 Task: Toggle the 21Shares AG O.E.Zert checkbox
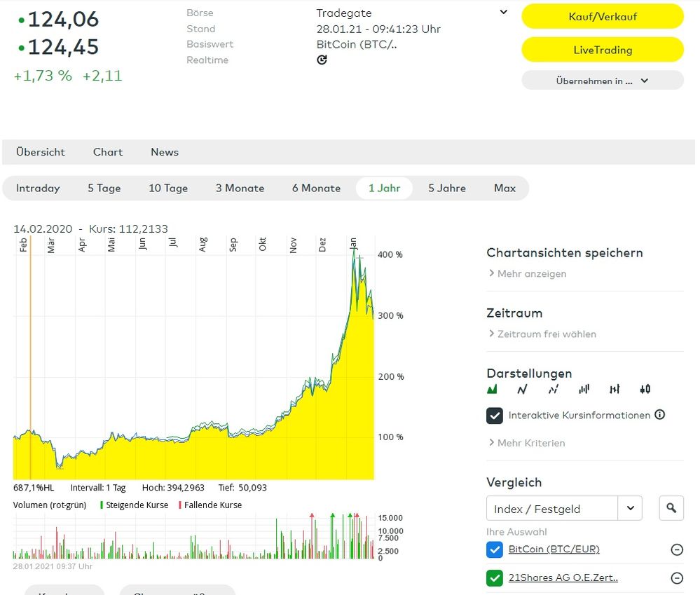pyautogui.click(x=495, y=578)
